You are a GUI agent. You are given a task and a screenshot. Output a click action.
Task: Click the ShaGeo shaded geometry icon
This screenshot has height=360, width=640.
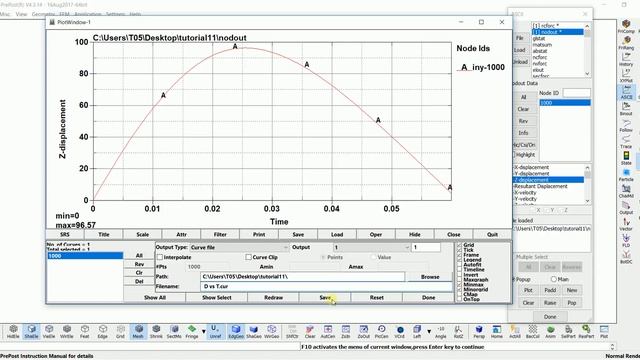253,331
